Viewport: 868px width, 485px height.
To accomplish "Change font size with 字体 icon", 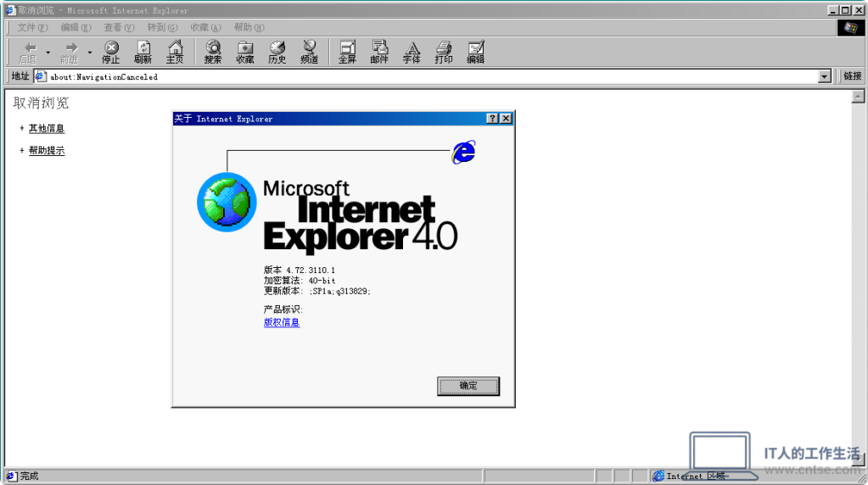I will pos(412,53).
